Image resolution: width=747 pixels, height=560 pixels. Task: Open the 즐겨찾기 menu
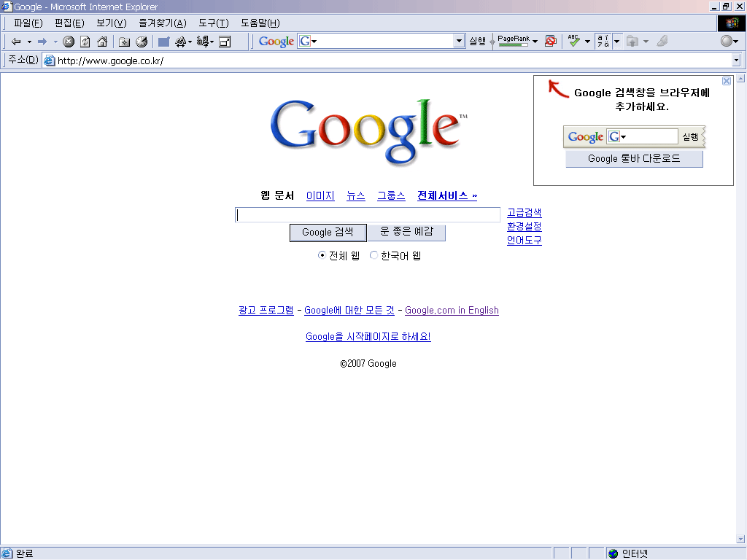pyautogui.click(x=162, y=23)
